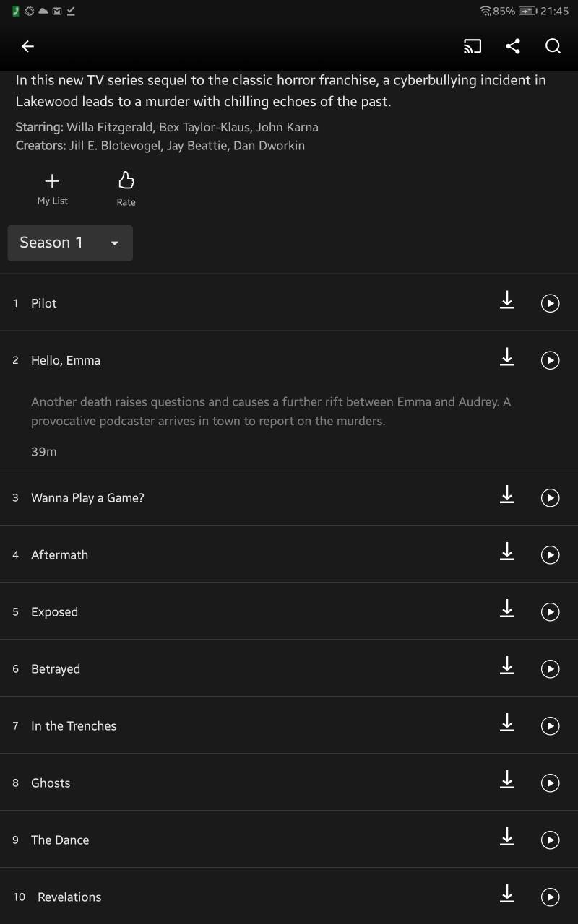Open search with the magnifier icon
This screenshot has height=924, width=578.
553,46
